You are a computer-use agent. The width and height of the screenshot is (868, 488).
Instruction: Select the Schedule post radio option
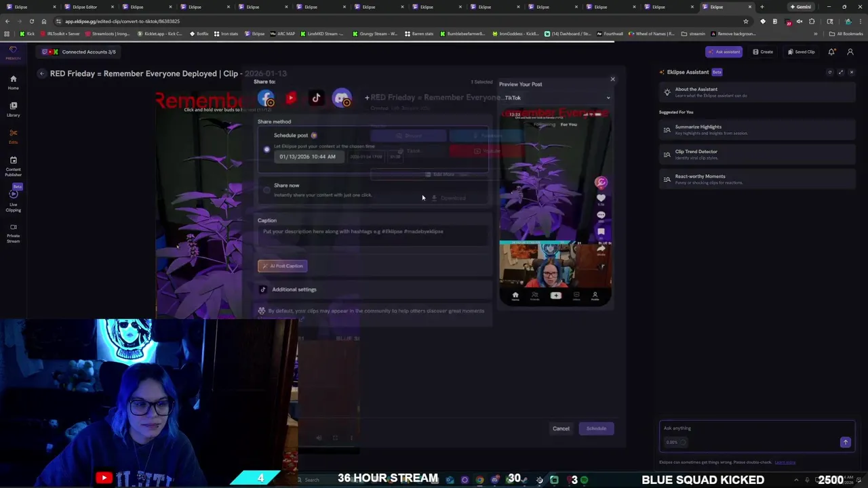(x=267, y=149)
